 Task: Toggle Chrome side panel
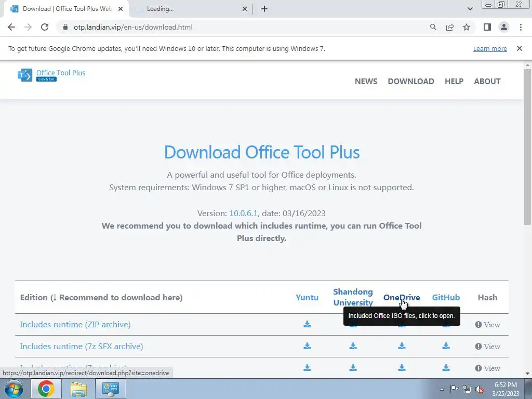(487, 27)
